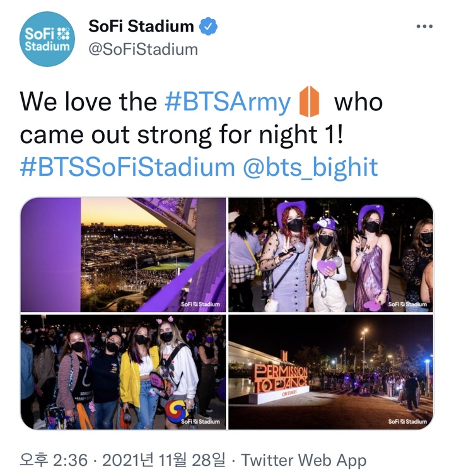This screenshot has width=454, height=476.
Task: Click the purple heart sign held by fan
Action: tap(326, 267)
